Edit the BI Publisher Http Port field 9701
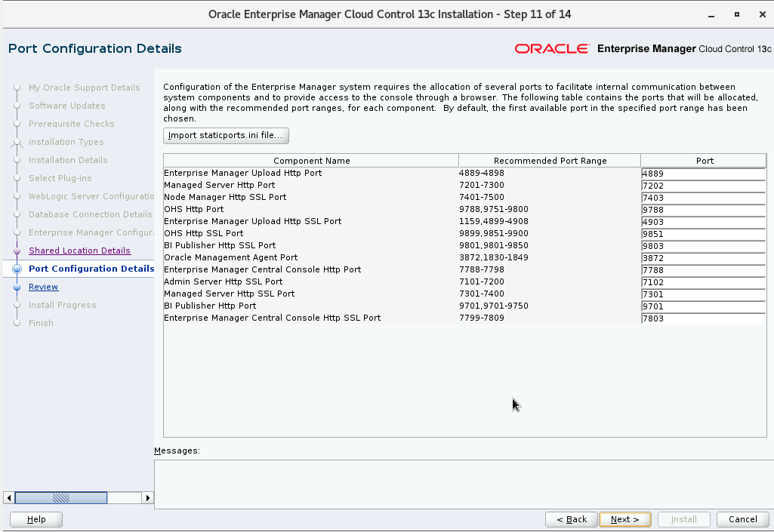 point(704,306)
